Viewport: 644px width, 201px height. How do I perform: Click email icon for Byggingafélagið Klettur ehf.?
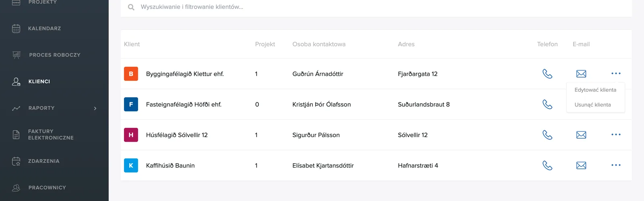pos(581,74)
